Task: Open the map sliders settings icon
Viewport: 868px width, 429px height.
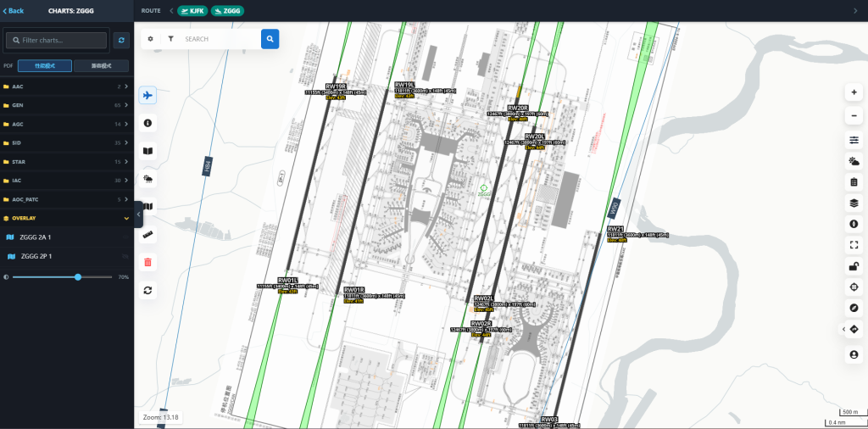Action: pyautogui.click(x=854, y=141)
